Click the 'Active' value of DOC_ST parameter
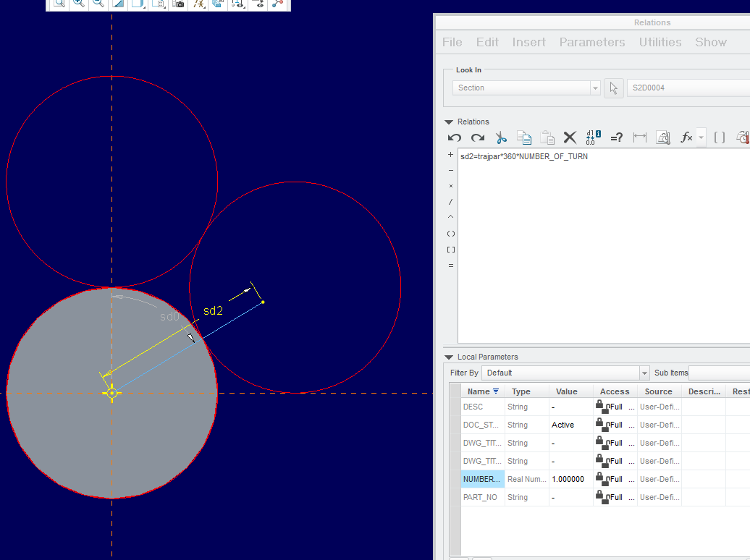The height and width of the screenshot is (560, 750). tap(562, 425)
